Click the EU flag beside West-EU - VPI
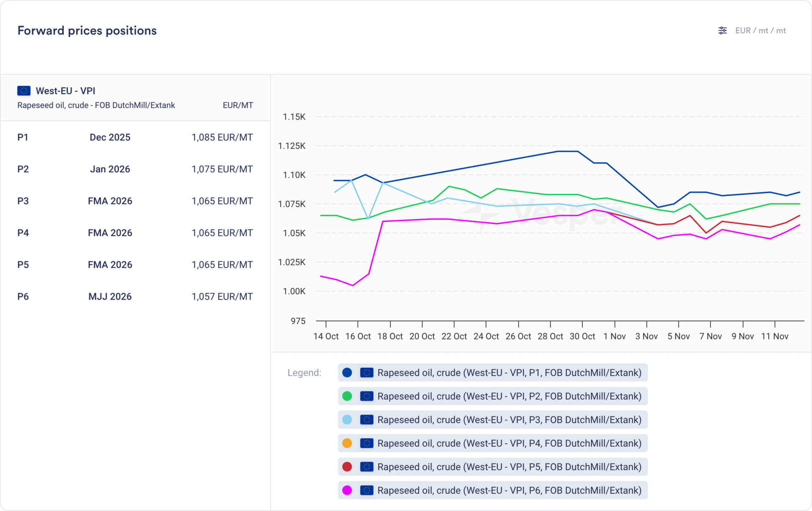 point(24,91)
